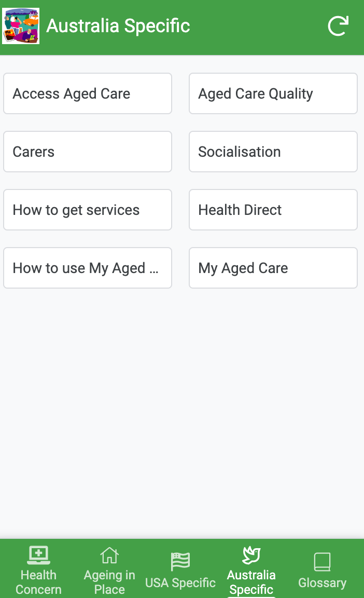The height and width of the screenshot is (598, 364).
Task: Click the app logo thumbnail
Action: coord(21,26)
